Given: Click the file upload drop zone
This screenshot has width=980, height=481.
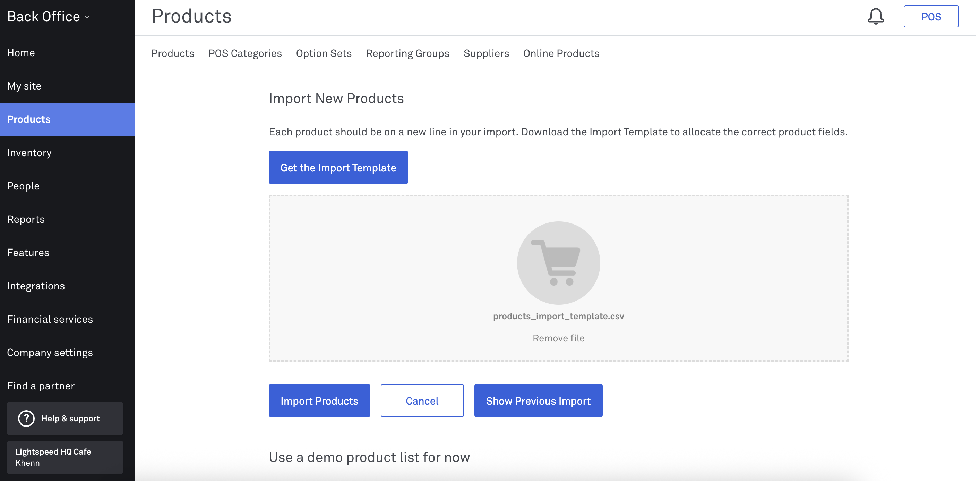Looking at the screenshot, I should (558, 278).
